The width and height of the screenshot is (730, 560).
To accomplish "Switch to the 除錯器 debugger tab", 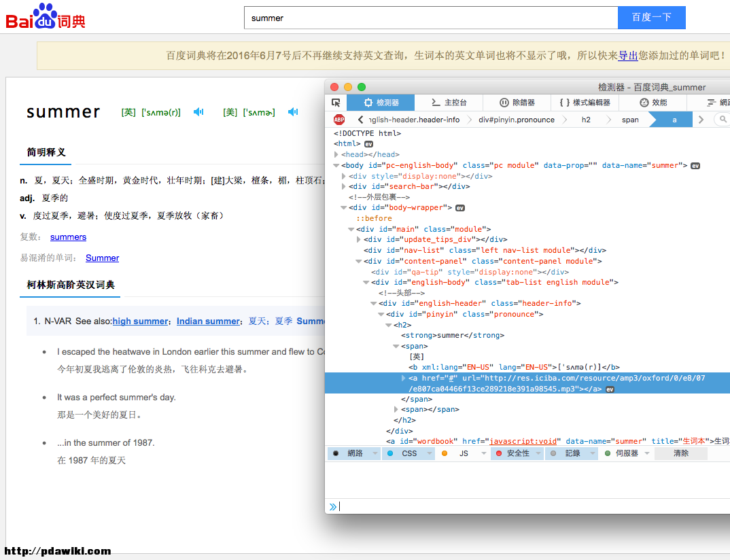I will click(517, 103).
